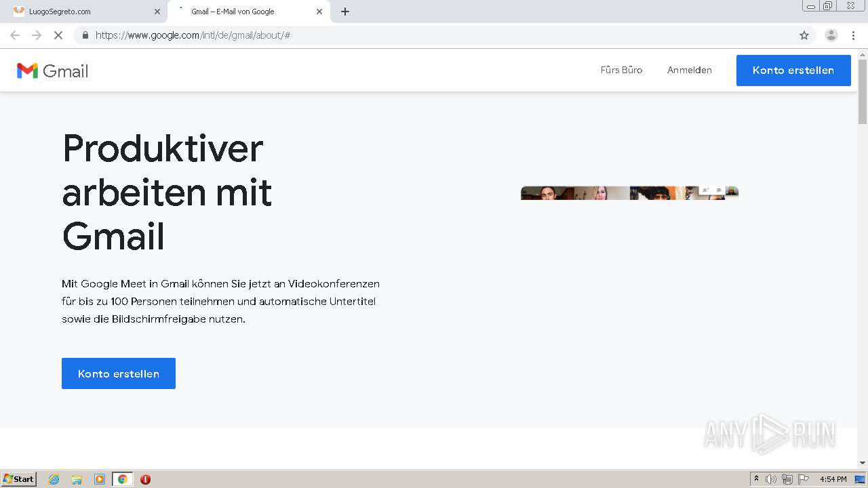This screenshot has width=868, height=488.
Task: Open the volume speaker tray icon
Action: [771, 479]
